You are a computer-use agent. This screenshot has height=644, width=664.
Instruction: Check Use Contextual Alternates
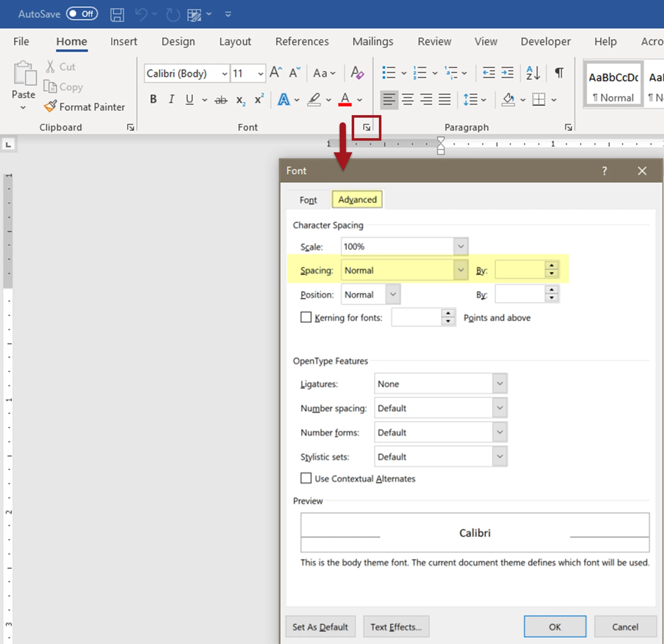coord(306,478)
